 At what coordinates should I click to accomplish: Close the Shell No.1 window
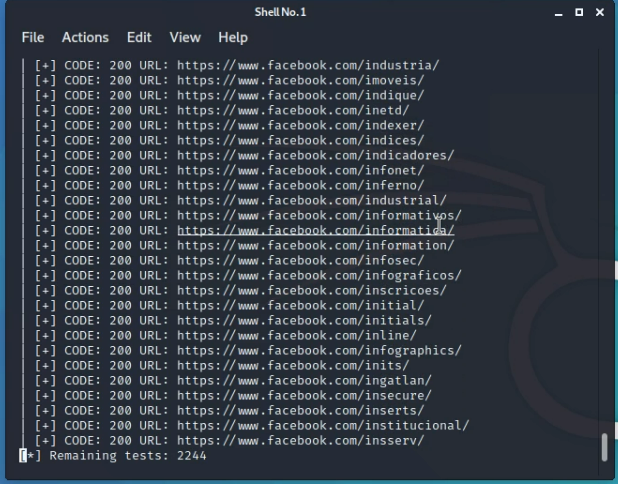coord(600,13)
